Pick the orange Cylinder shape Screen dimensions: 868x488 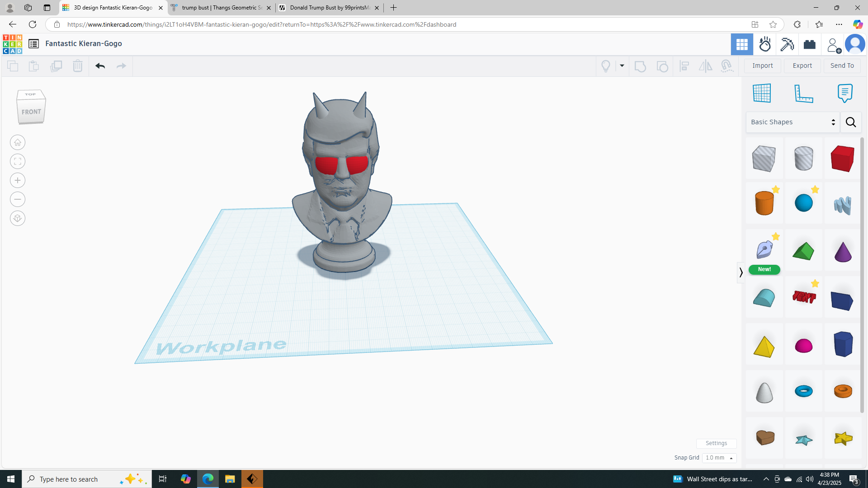(764, 203)
